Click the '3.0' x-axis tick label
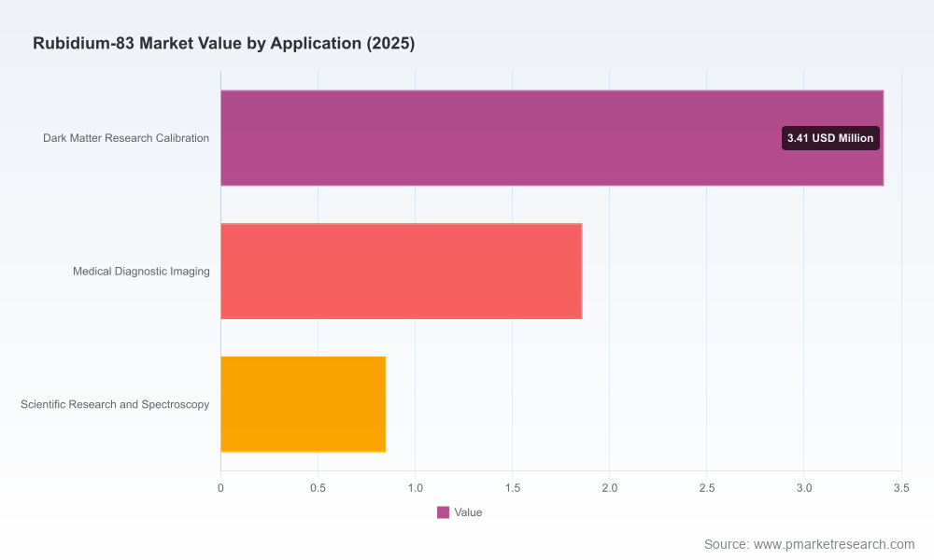 coord(804,488)
